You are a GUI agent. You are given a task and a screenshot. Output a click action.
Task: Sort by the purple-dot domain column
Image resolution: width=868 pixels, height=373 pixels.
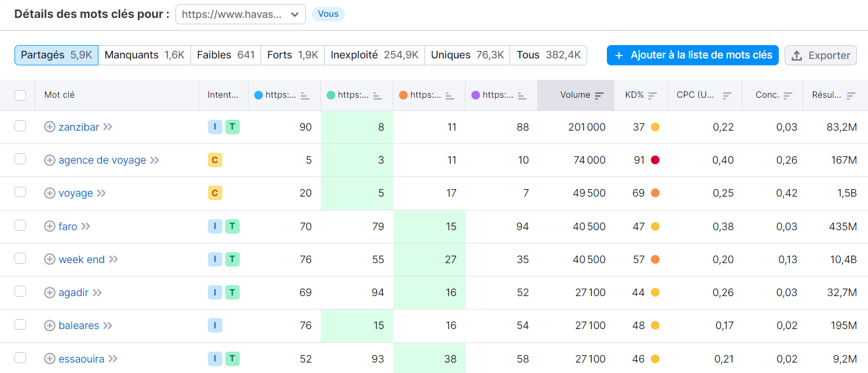(522, 95)
